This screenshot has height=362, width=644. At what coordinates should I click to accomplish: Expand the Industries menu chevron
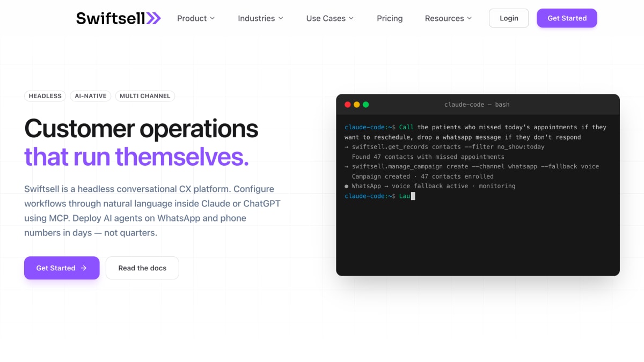[x=280, y=18]
